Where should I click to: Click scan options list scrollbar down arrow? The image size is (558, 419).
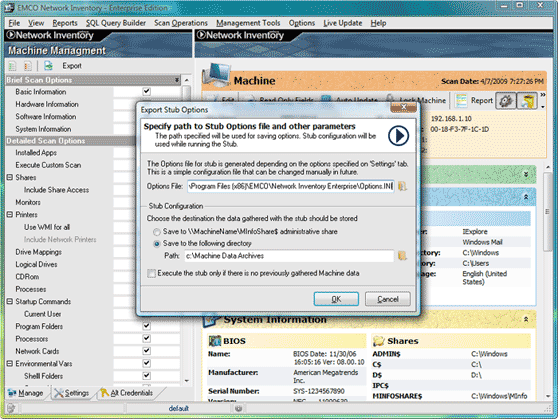click(x=186, y=381)
